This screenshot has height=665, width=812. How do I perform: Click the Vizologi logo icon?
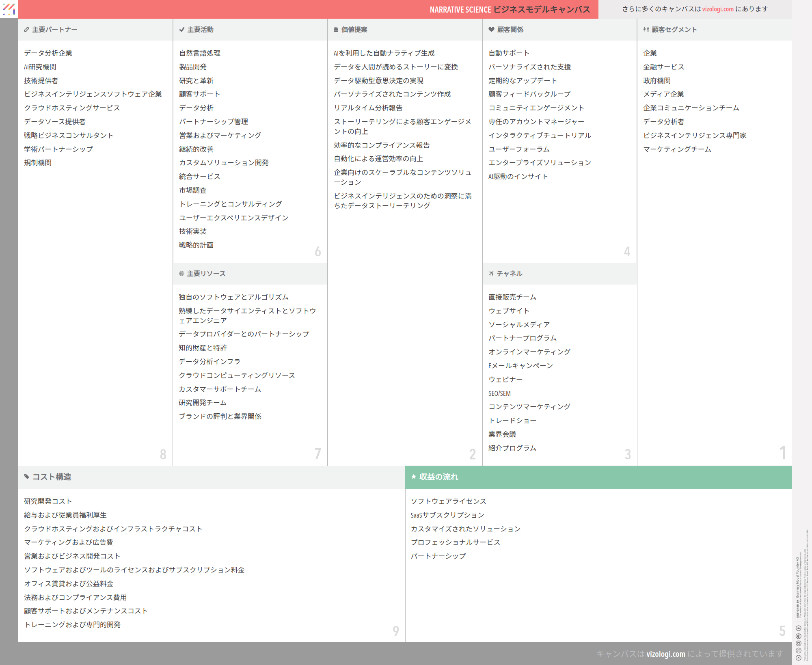tap(9, 9)
